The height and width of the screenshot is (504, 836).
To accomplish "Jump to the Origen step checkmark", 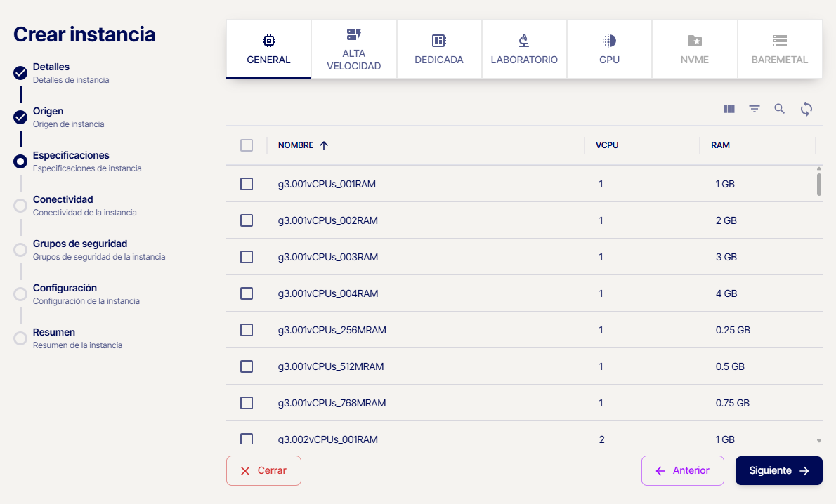I will point(20,117).
